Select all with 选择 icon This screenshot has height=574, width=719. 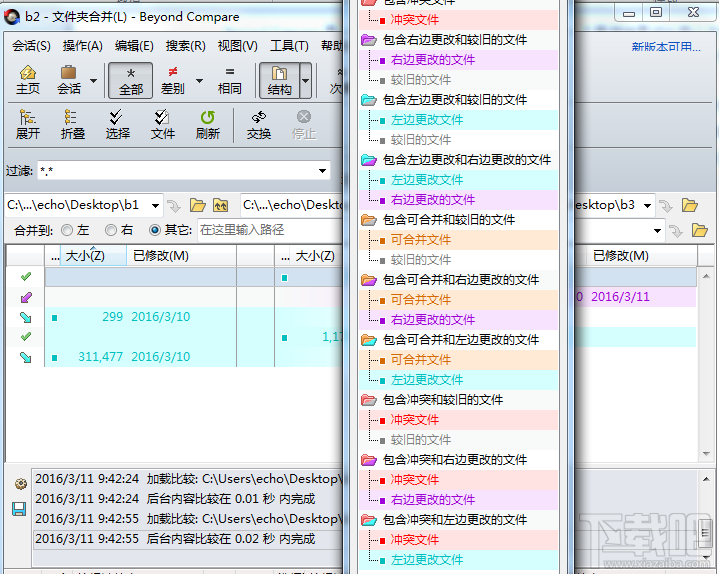coord(117,124)
